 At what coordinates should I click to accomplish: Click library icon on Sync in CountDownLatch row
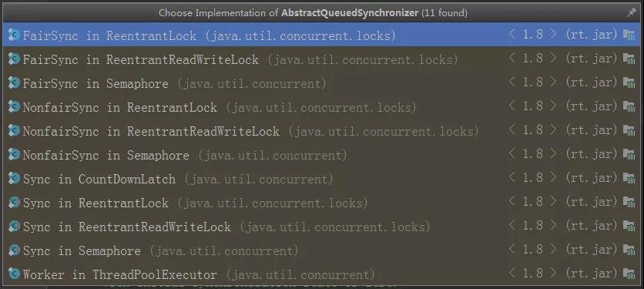pyautogui.click(x=629, y=178)
